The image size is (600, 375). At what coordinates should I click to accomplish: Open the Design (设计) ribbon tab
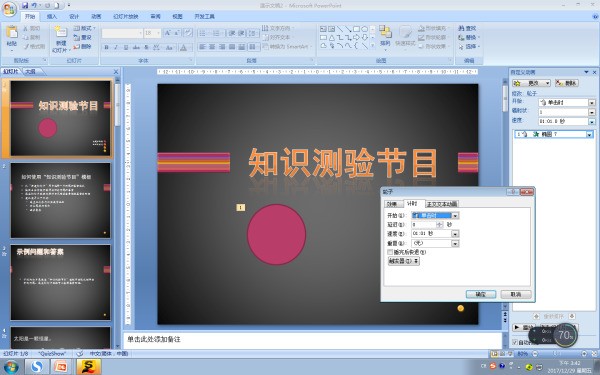point(74,16)
